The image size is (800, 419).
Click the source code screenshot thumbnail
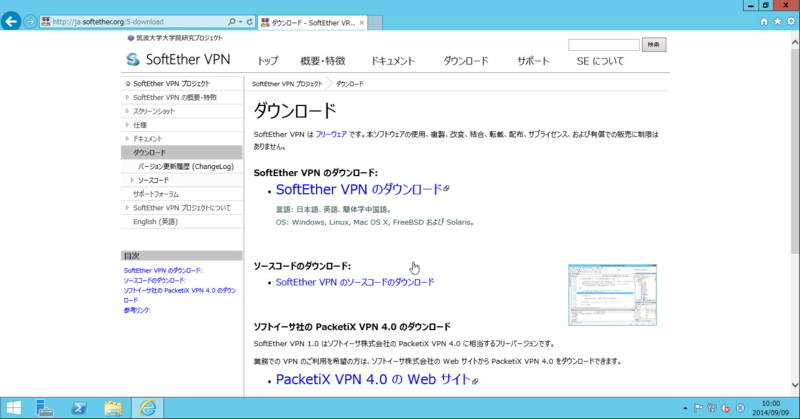[612, 295]
